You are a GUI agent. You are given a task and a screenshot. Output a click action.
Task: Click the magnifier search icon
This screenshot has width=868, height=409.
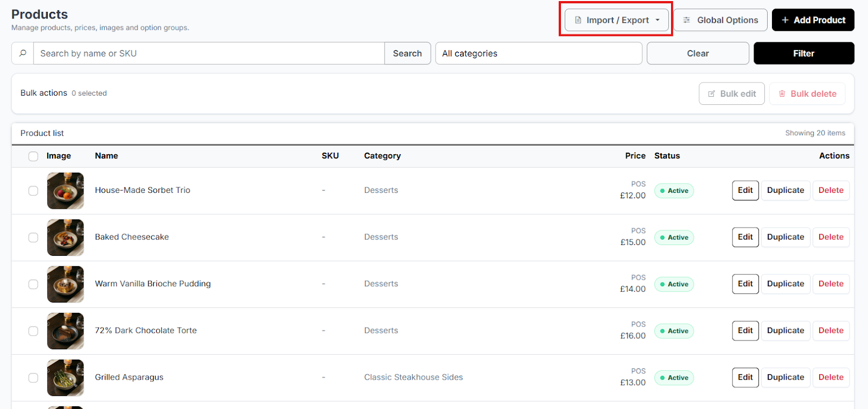click(23, 53)
